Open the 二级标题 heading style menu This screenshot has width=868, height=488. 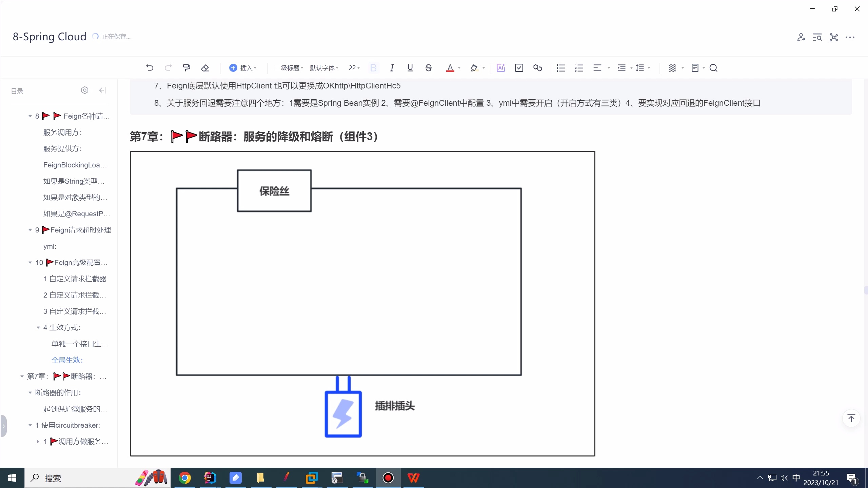pyautogui.click(x=288, y=68)
